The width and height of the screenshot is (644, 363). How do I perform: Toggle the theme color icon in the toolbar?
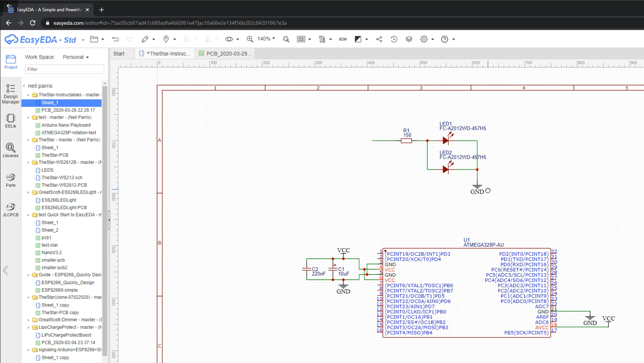pyautogui.click(x=358, y=39)
